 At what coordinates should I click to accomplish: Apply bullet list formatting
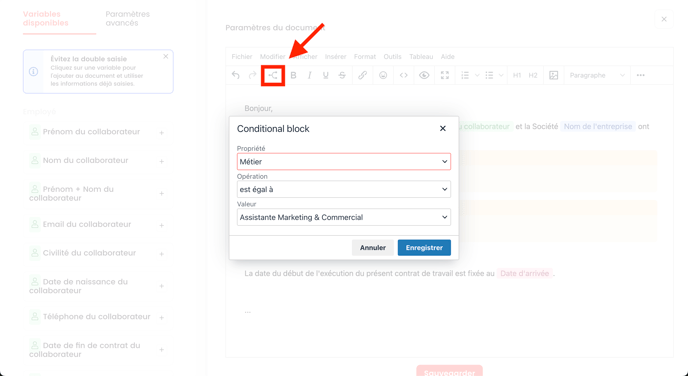pos(489,75)
